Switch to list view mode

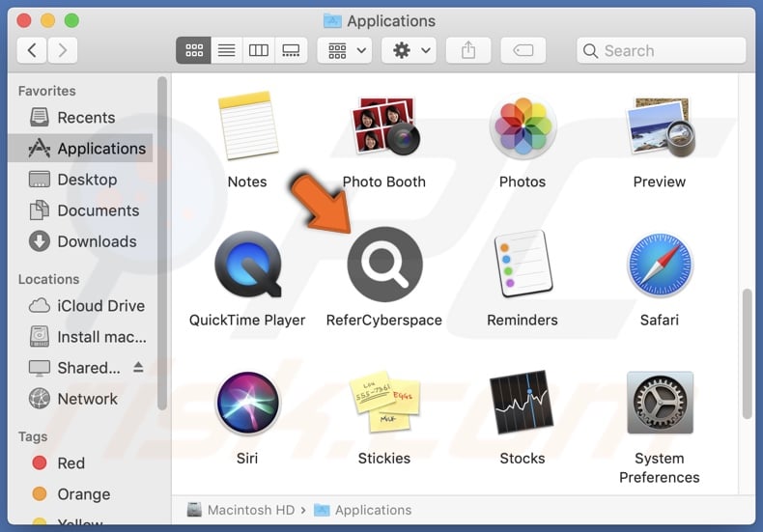tap(226, 50)
